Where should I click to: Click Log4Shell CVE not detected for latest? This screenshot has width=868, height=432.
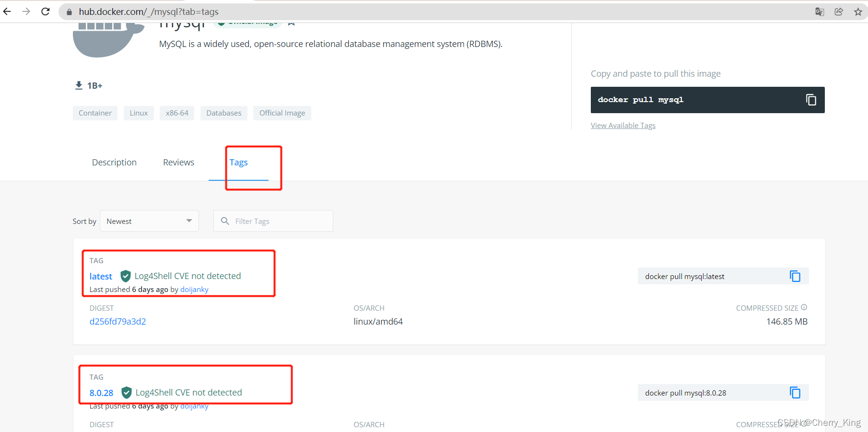(188, 276)
